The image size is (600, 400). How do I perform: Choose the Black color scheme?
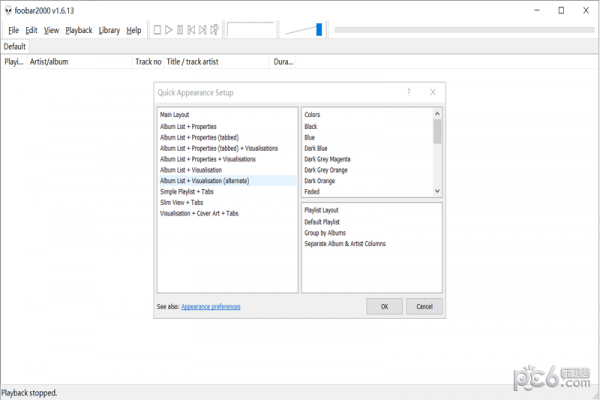pyautogui.click(x=311, y=127)
